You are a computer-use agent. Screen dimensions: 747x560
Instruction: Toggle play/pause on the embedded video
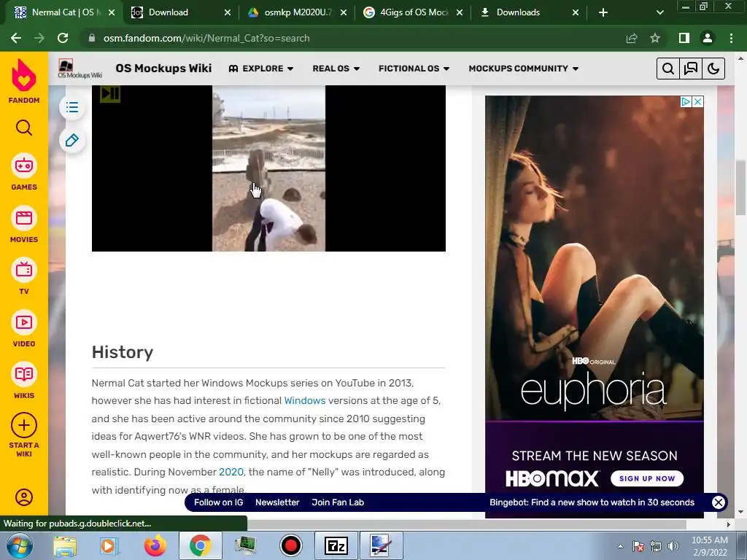(x=110, y=93)
